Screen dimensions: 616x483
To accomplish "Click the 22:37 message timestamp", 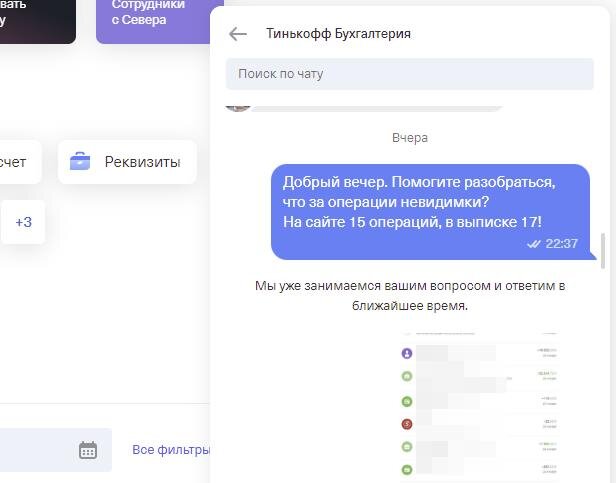I will [561, 244].
